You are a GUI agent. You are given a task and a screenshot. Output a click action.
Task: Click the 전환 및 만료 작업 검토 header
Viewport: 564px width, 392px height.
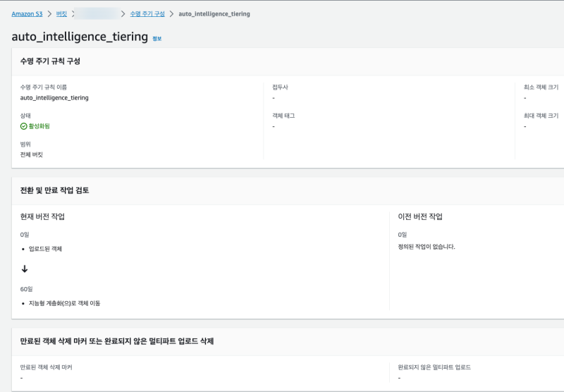(x=54, y=190)
